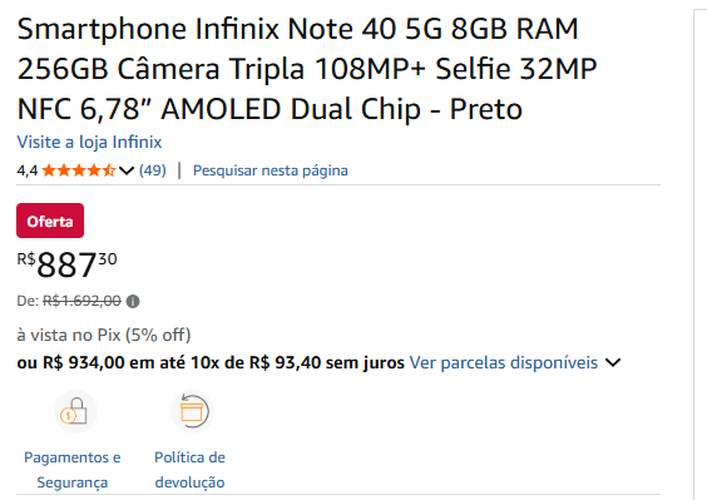Click the bordered side panel at the right edge
Viewport: 707px width, 500px height.
point(699,250)
